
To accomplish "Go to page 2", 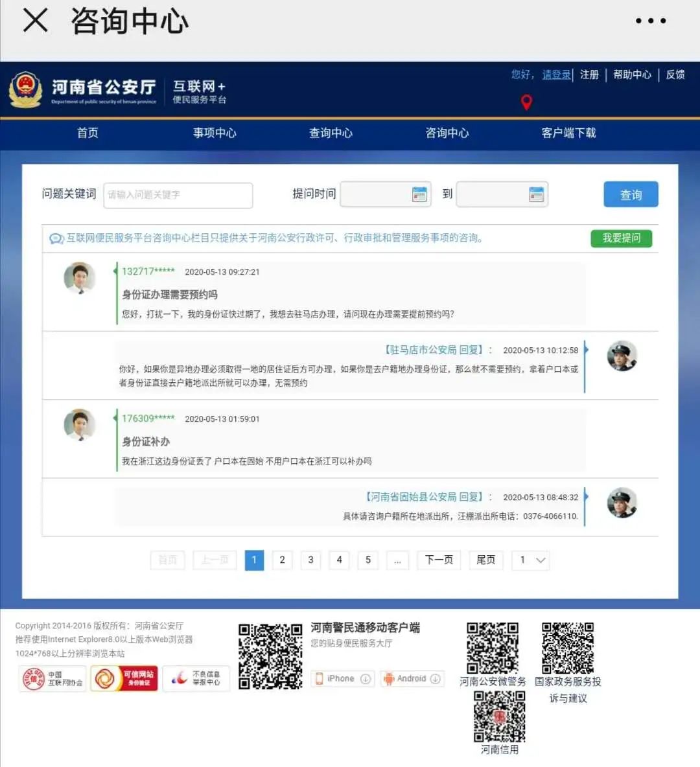I will (283, 560).
